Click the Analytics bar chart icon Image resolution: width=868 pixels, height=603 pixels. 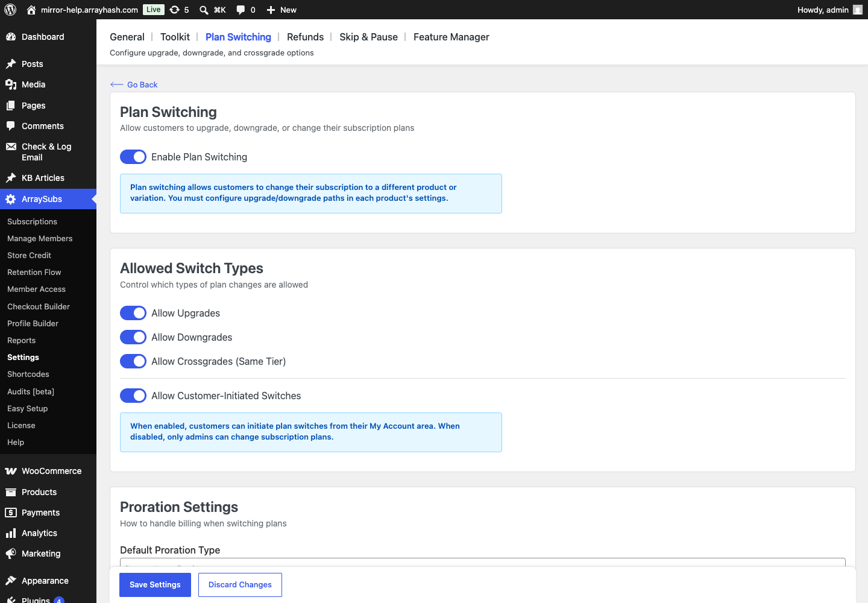coord(11,533)
